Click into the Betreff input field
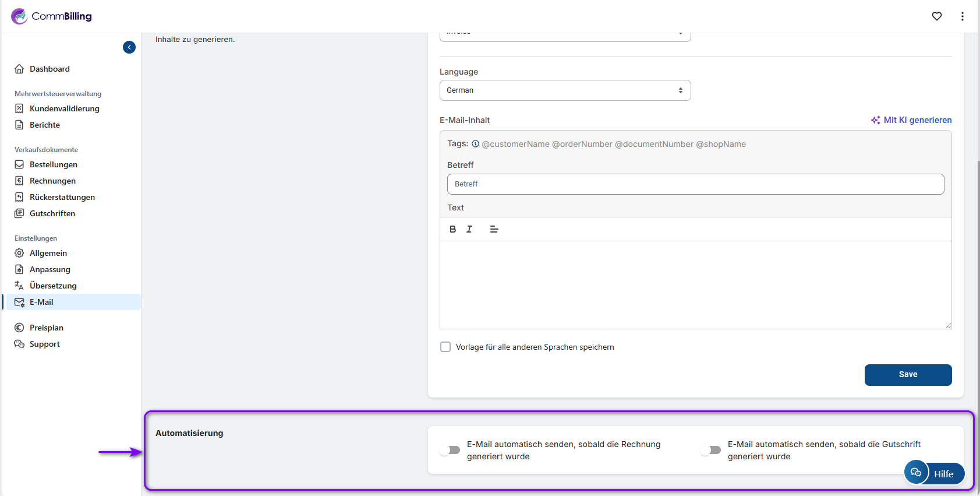The image size is (980, 496). coord(695,184)
